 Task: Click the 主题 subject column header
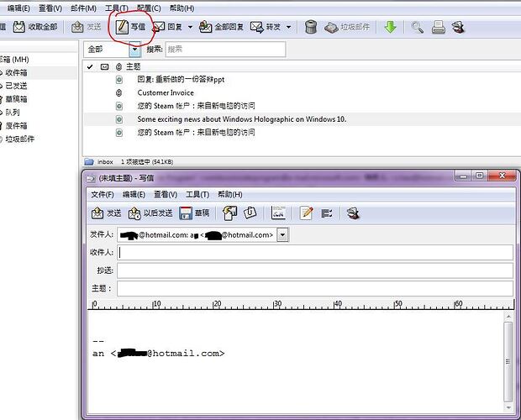pos(134,66)
